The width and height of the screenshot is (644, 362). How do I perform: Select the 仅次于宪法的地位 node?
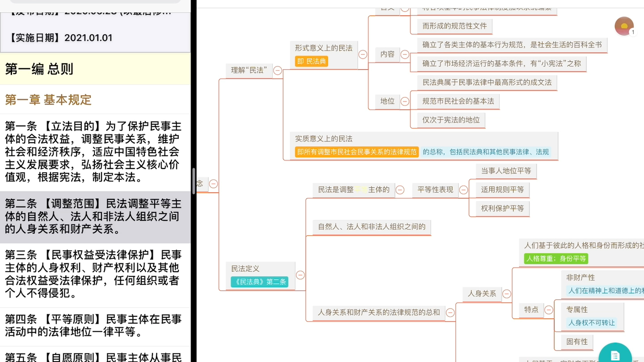click(x=451, y=120)
